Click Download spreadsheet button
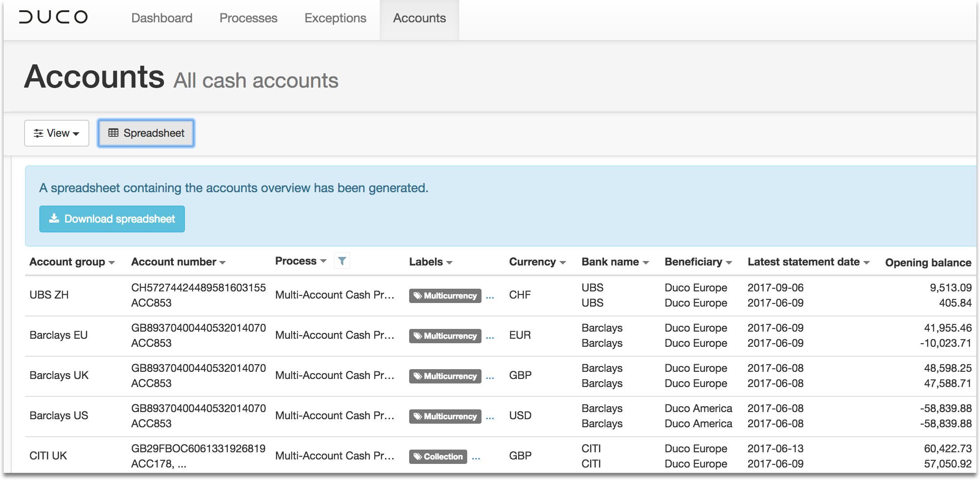 [112, 219]
